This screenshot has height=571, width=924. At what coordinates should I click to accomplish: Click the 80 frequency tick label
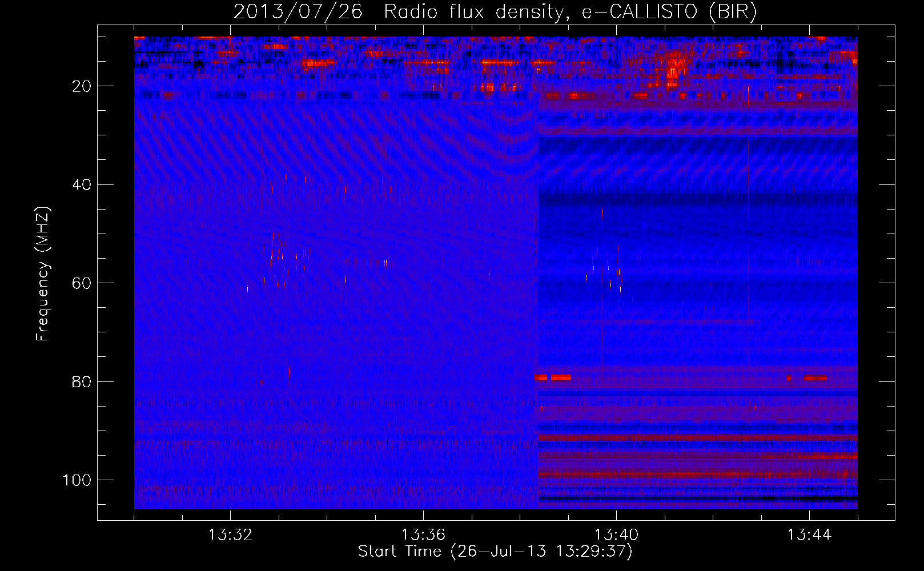82,382
